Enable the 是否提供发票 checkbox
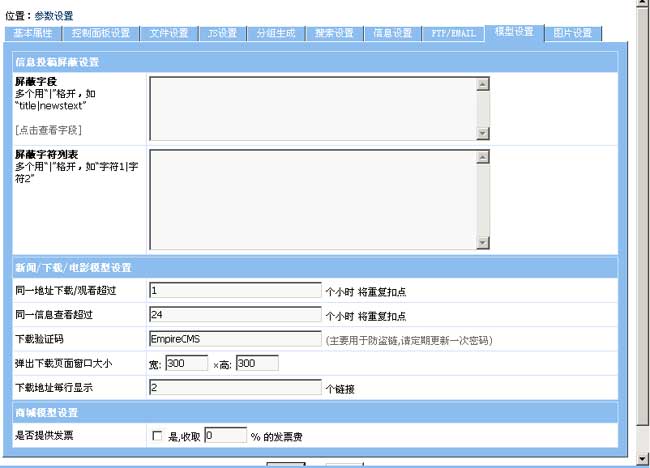The height and width of the screenshot is (468, 650). [156, 436]
